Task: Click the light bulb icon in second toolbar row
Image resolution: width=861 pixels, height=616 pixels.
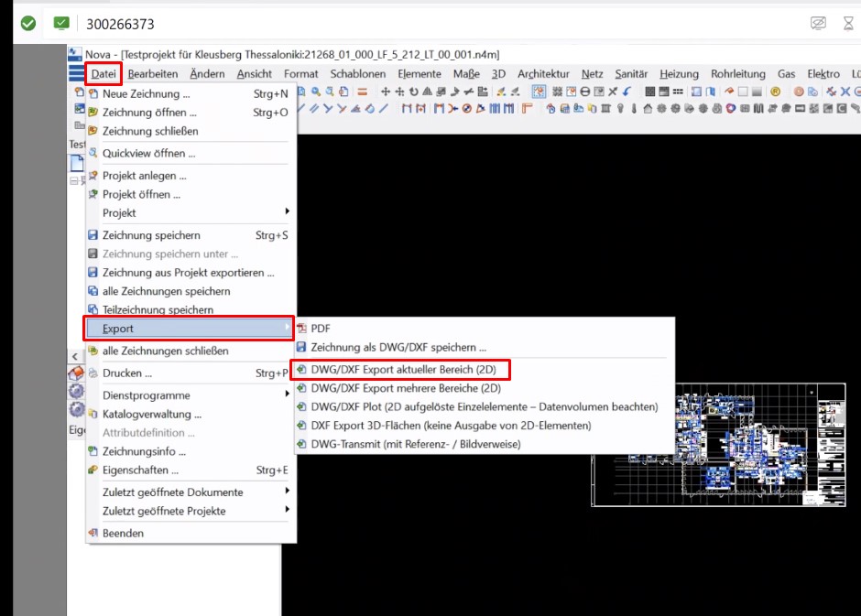Action: coord(620,109)
